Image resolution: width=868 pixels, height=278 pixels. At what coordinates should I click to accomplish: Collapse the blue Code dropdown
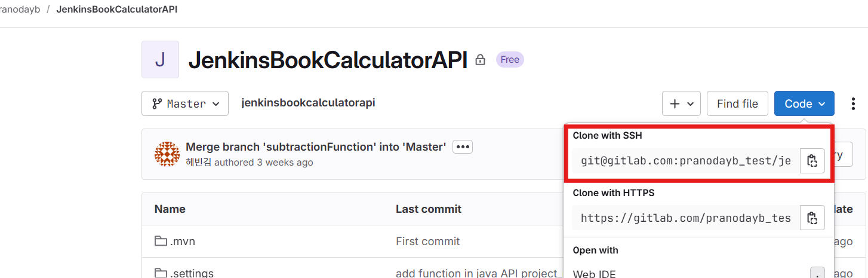coord(804,104)
